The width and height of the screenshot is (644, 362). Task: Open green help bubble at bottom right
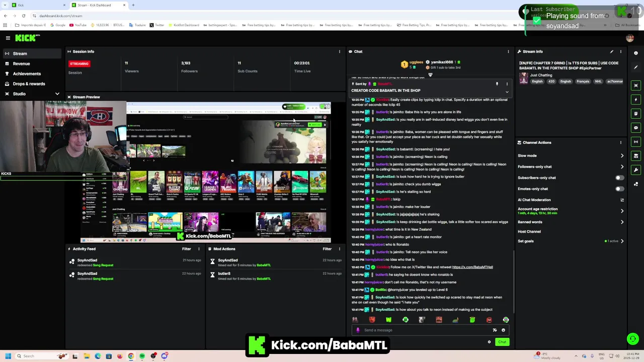(x=633, y=339)
